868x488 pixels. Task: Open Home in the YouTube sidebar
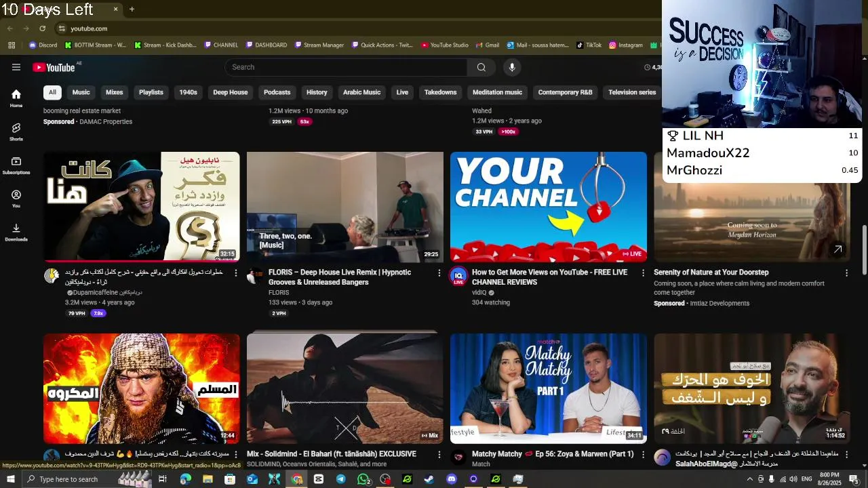(16, 98)
